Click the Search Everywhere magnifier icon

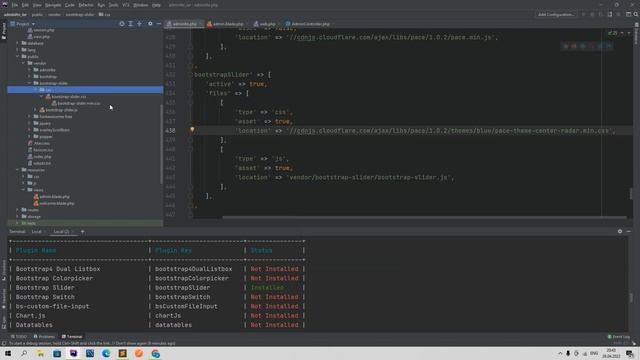[636, 14]
